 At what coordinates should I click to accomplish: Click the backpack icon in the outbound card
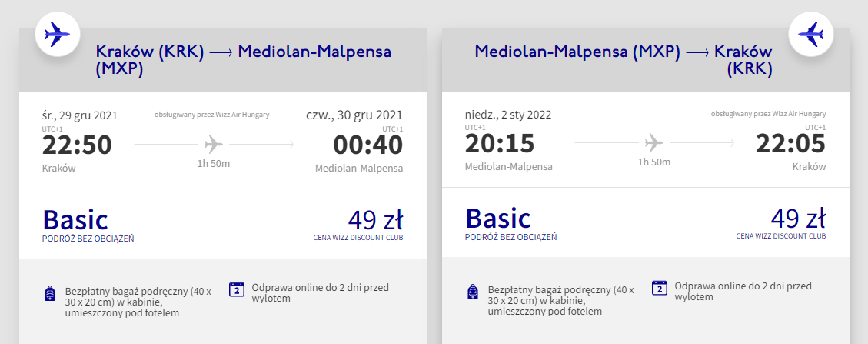click(51, 293)
